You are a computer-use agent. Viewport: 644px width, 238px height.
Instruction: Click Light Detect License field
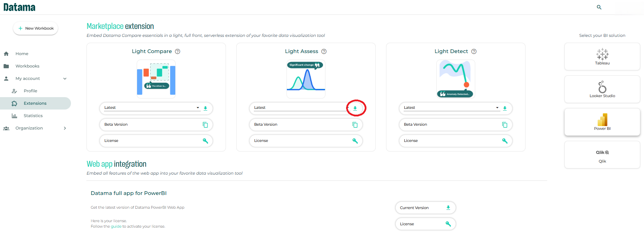(x=456, y=141)
